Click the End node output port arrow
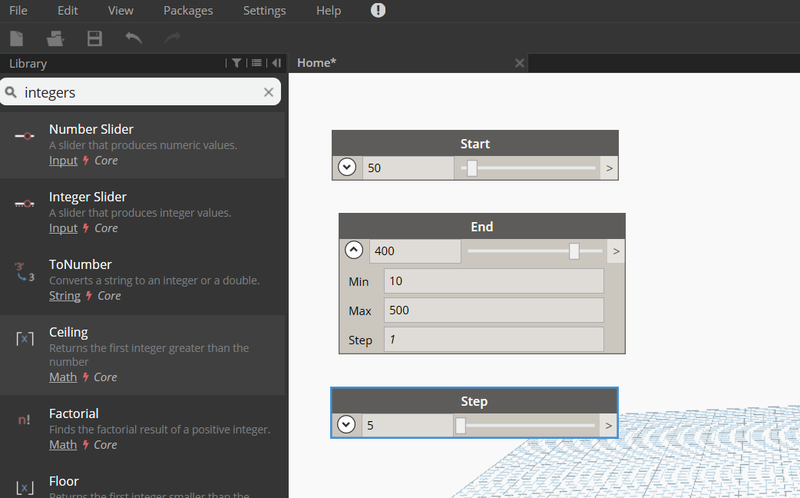 point(616,251)
